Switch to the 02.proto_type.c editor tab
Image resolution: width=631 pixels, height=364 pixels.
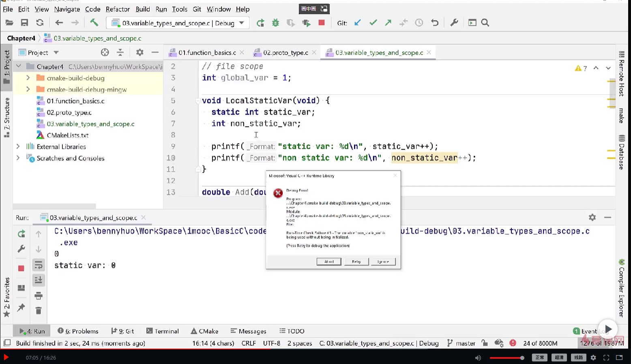tap(285, 53)
